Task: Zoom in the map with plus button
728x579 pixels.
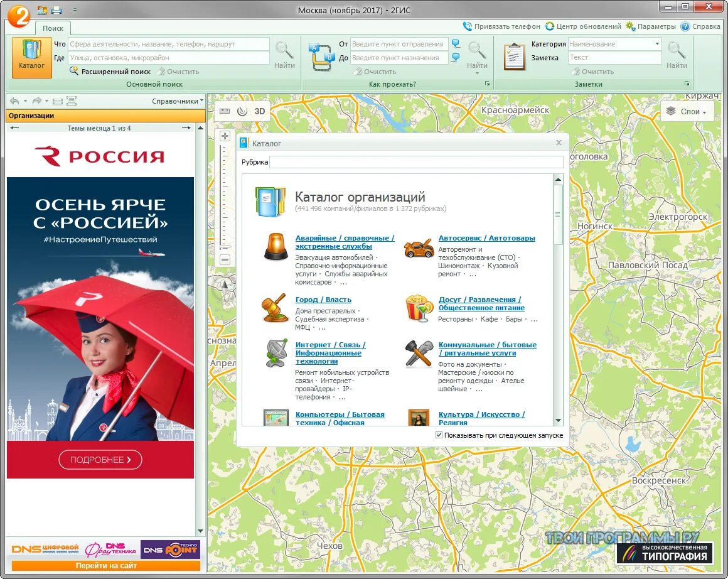Action: [225, 136]
